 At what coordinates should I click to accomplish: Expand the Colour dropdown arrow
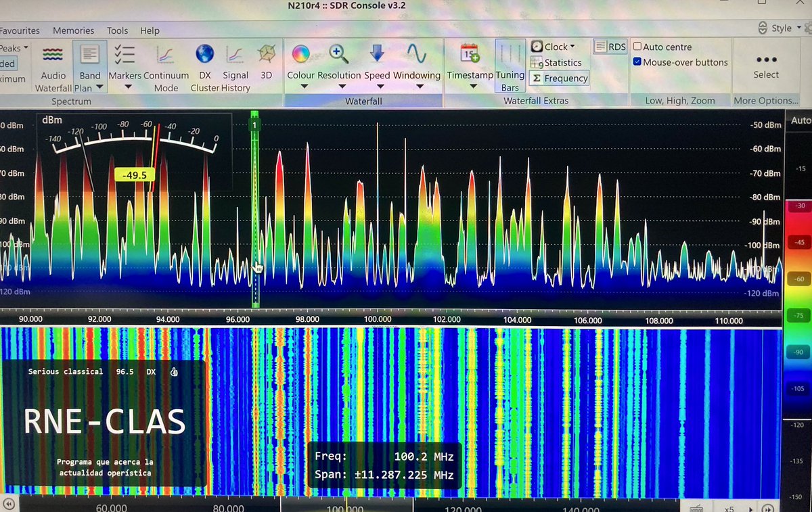[303, 87]
